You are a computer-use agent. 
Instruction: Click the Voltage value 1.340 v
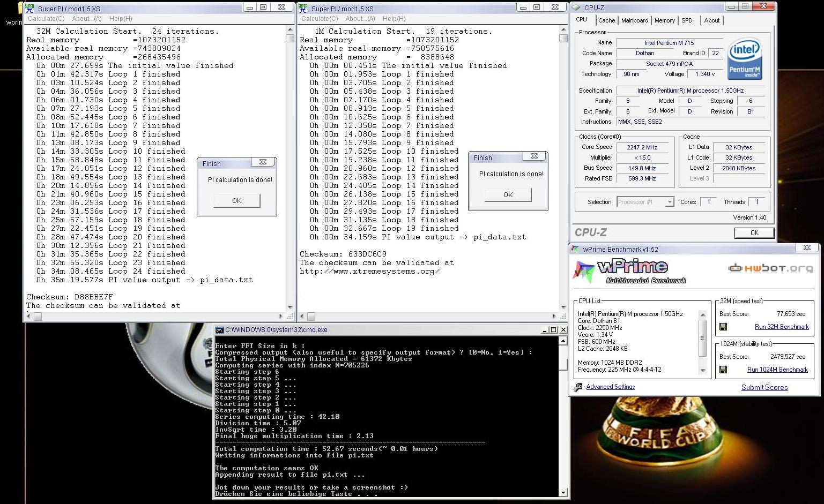[704, 74]
